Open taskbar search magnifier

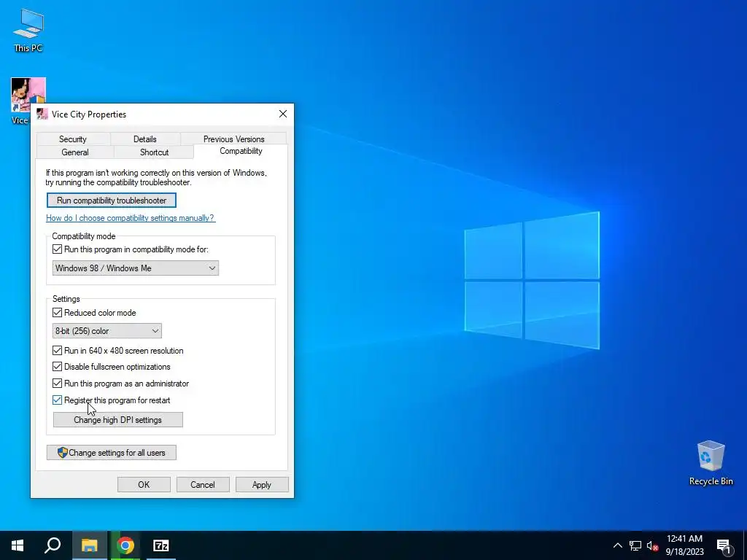53,545
